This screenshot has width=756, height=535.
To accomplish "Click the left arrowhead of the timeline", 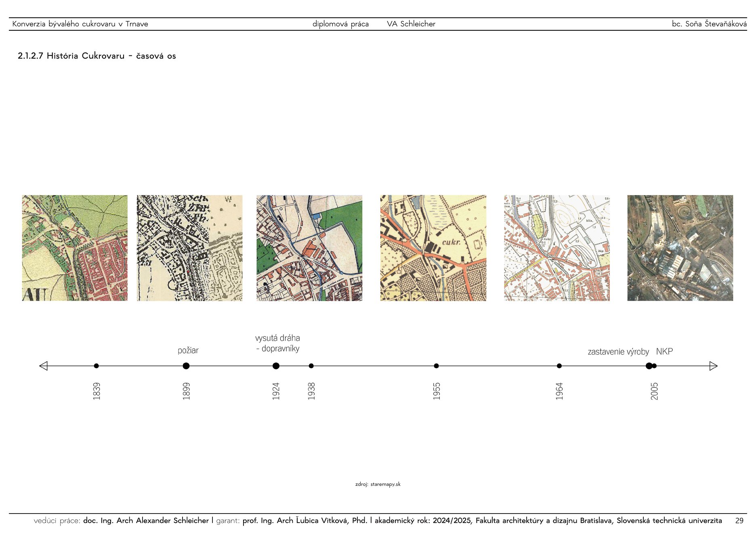I will [x=44, y=366].
